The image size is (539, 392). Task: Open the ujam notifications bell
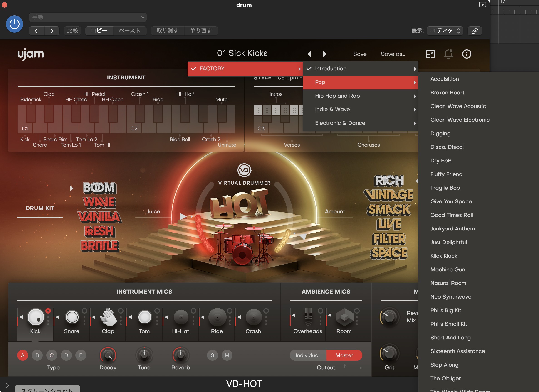[x=448, y=54]
